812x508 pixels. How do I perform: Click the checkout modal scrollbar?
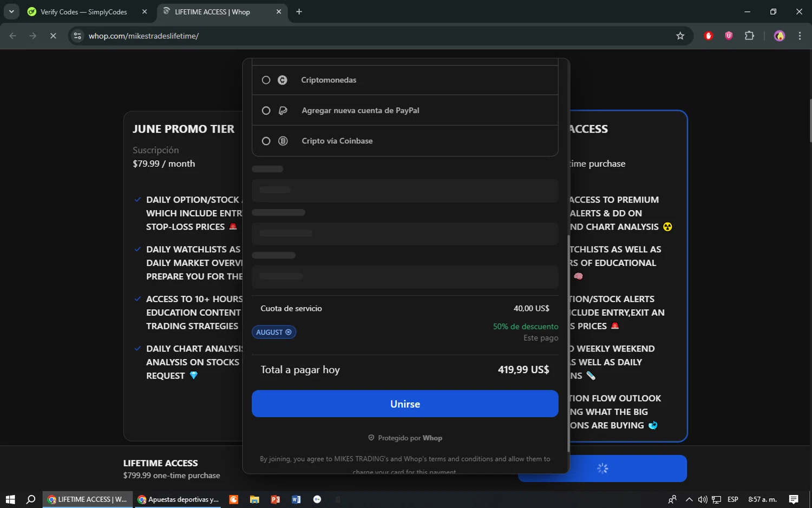coord(568,343)
